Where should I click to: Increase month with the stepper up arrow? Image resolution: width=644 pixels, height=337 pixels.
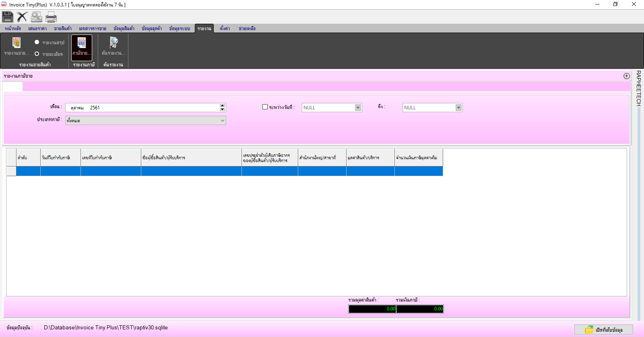pyautogui.click(x=223, y=105)
